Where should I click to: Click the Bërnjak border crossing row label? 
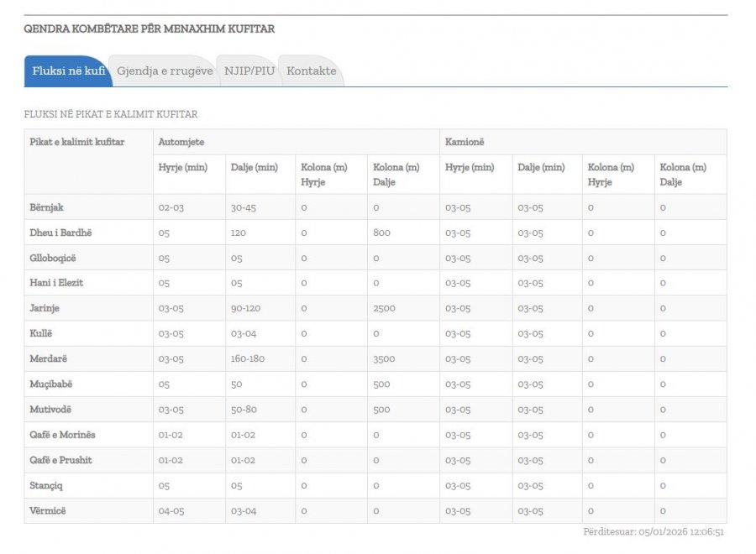(x=49, y=207)
